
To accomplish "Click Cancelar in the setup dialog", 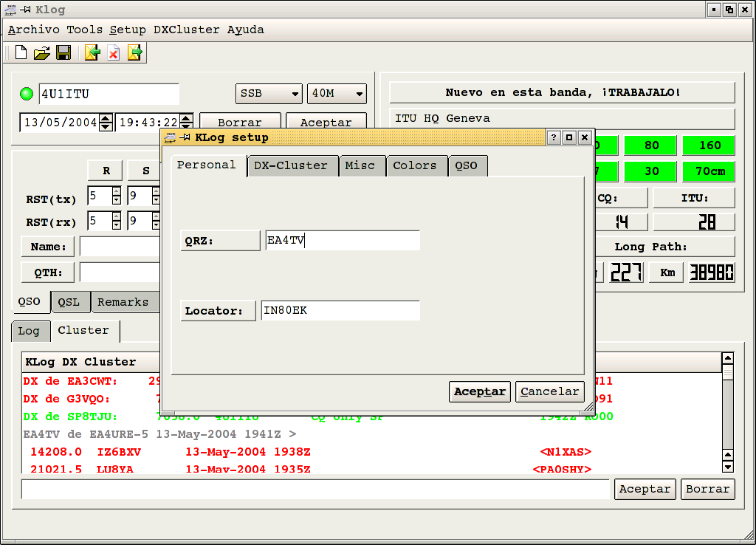I will [x=549, y=391].
